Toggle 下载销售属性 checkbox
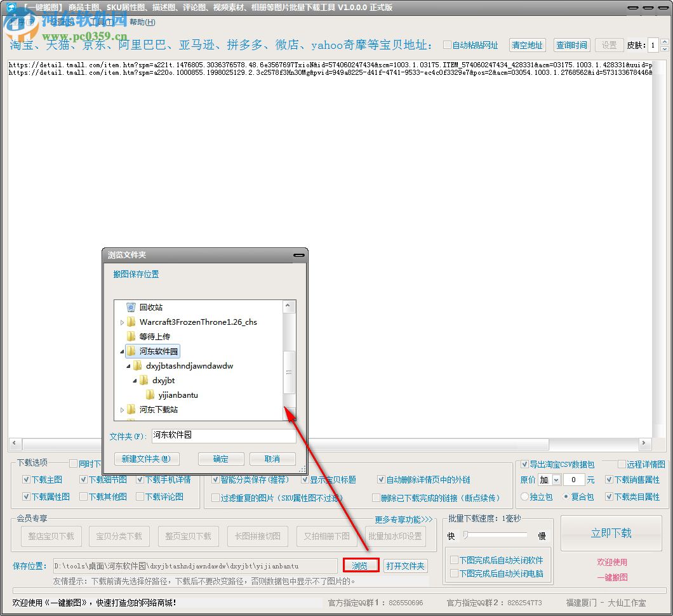The height and width of the screenshot is (616, 673). [609, 480]
